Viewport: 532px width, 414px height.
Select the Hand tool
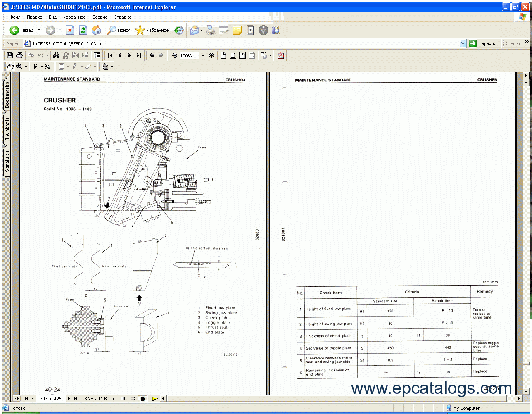pyautogui.click(x=10, y=67)
